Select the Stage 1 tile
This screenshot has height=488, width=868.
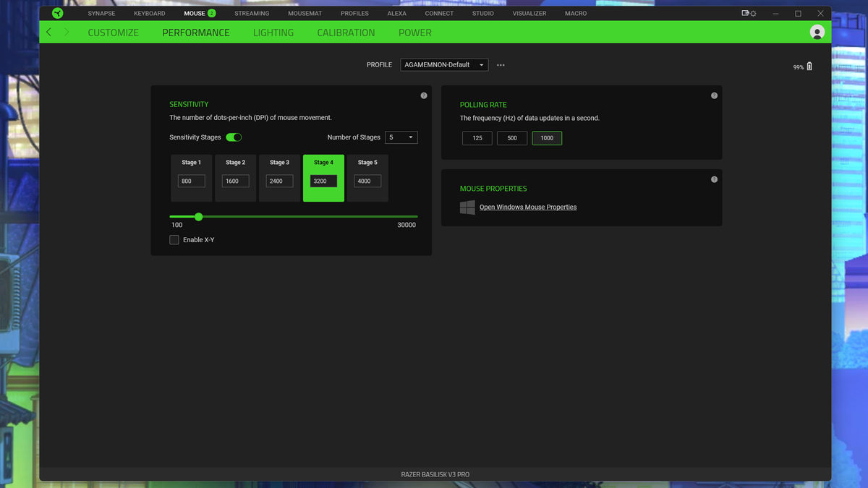pyautogui.click(x=192, y=178)
